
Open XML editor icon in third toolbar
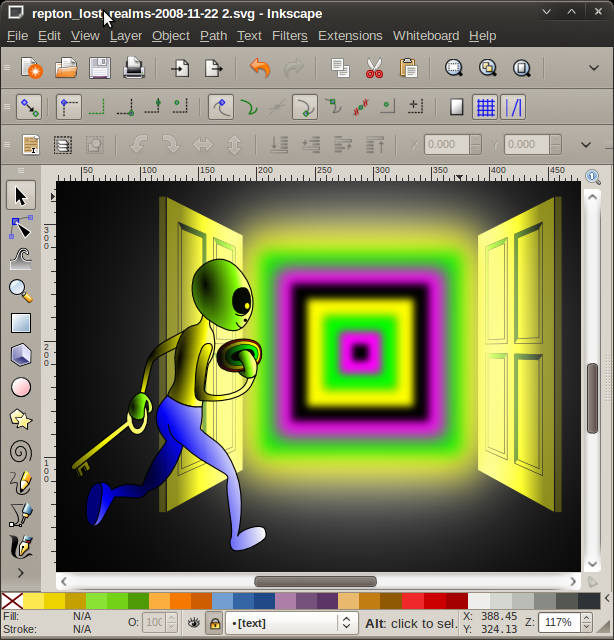31,144
